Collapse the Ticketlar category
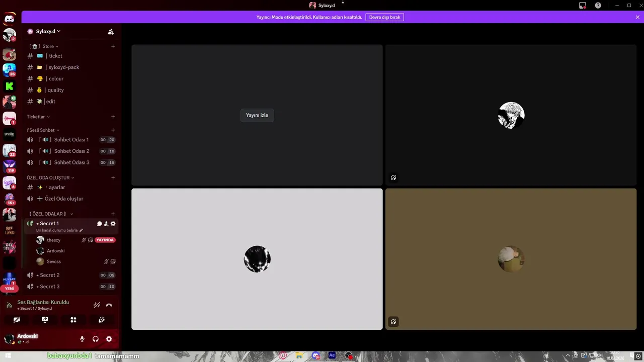This screenshot has height=362, width=644. (38, 117)
